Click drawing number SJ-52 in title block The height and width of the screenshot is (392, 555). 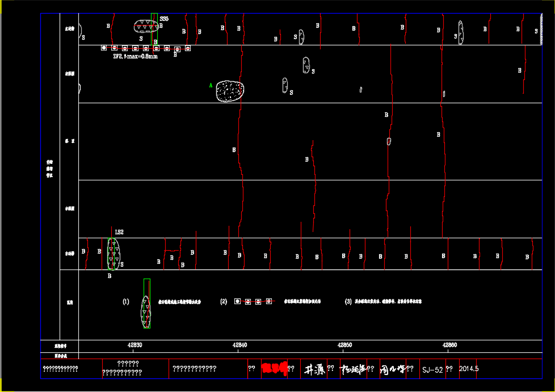432,369
